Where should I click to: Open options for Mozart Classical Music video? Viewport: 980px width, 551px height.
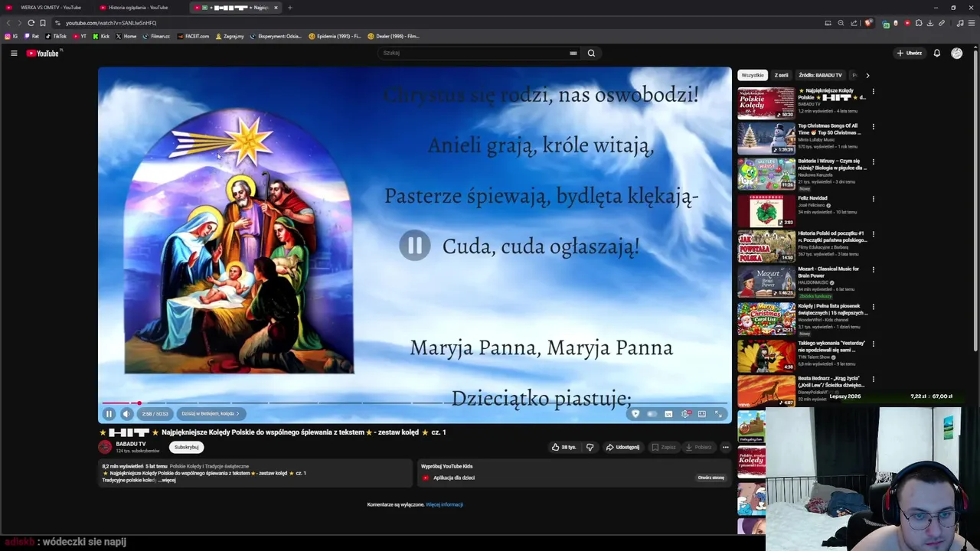tap(873, 270)
